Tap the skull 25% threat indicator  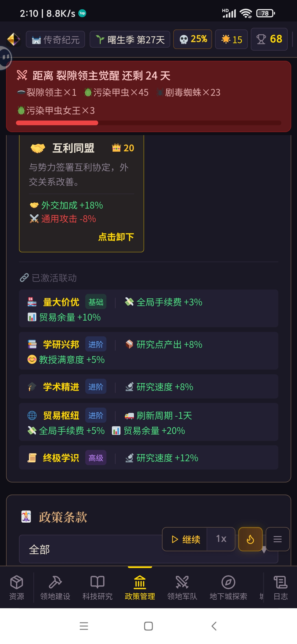pyautogui.click(x=193, y=39)
